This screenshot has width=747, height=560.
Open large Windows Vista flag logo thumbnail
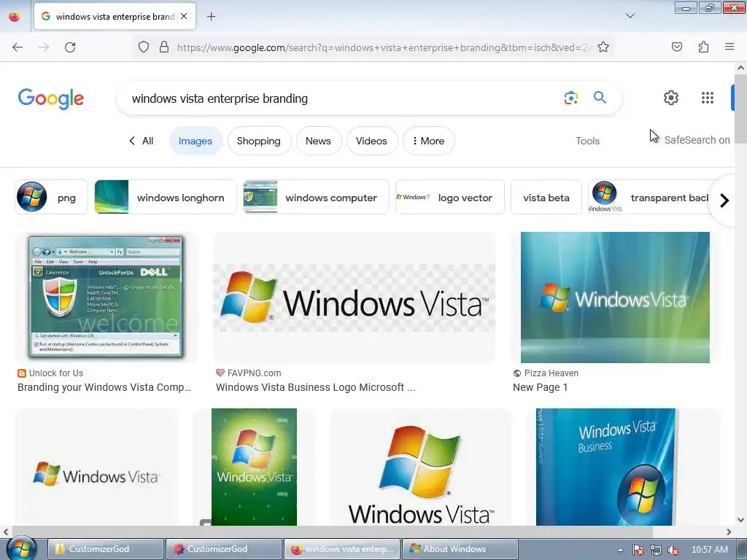coord(421,467)
